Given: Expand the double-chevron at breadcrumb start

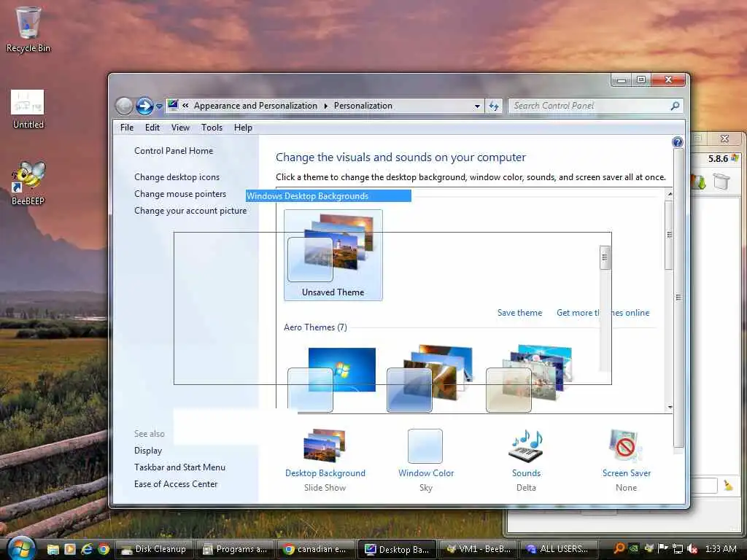Looking at the screenshot, I should [185, 106].
